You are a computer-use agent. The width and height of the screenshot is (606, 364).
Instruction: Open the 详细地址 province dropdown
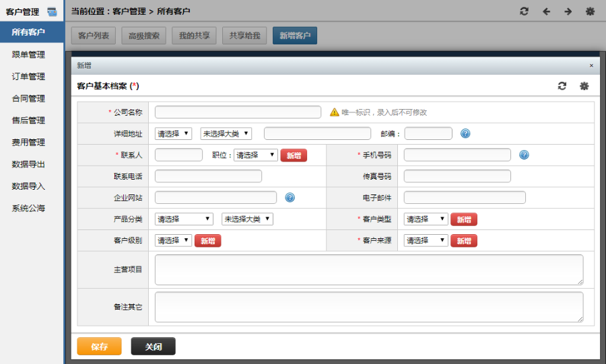tap(173, 134)
